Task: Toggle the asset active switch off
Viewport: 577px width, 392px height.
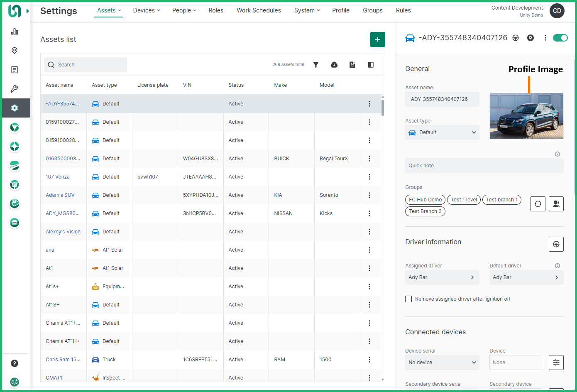Action: [x=560, y=38]
